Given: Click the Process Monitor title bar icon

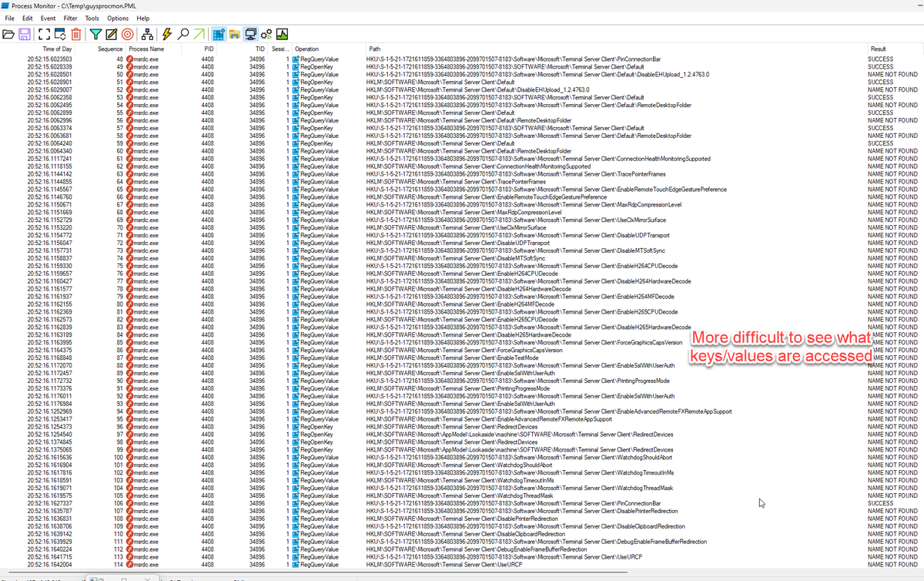Looking at the screenshot, I should (6, 5).
